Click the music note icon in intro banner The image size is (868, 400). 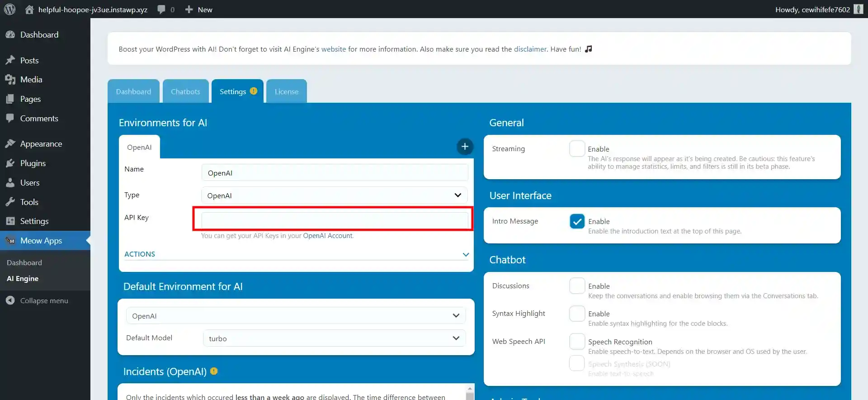click(x=589, y=49)
